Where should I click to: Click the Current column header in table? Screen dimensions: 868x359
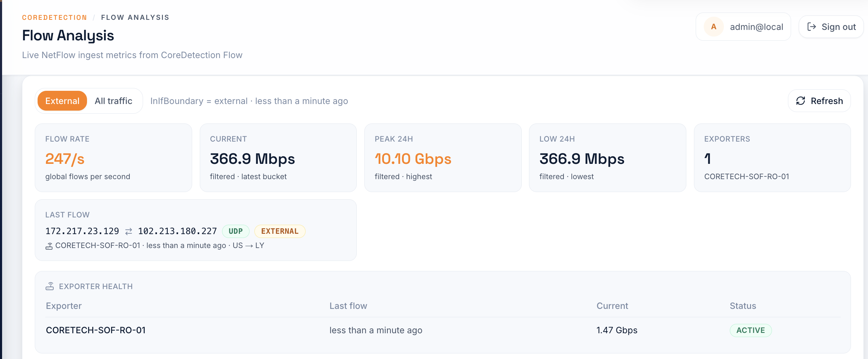[x=612, y=306]
